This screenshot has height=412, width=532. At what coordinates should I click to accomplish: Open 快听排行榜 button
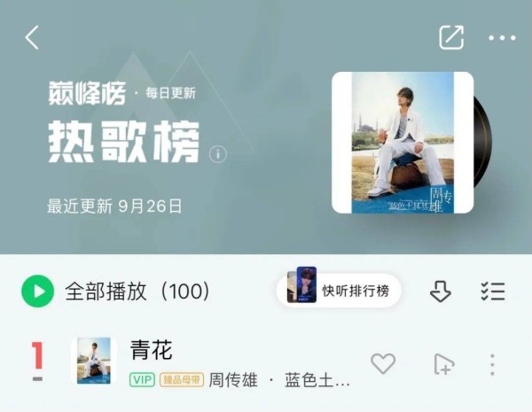click(339, 291)
